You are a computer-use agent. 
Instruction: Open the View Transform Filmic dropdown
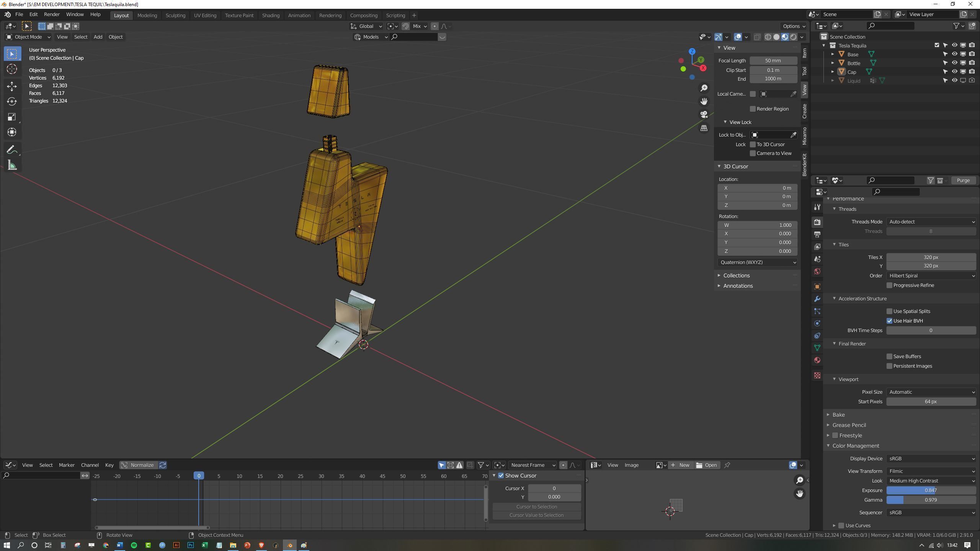coord(931,471)
